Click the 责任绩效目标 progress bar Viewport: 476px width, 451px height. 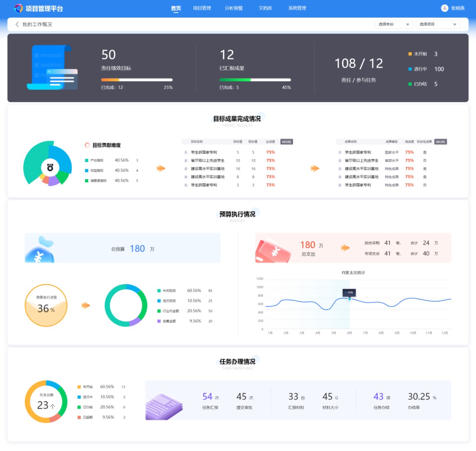(x=137, y=80)
